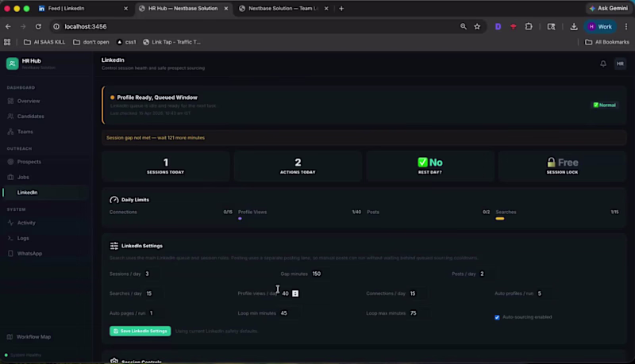Screen dimensions: 635x364
Task: Edit the Loop min minutes field
Action: (288, 313)
